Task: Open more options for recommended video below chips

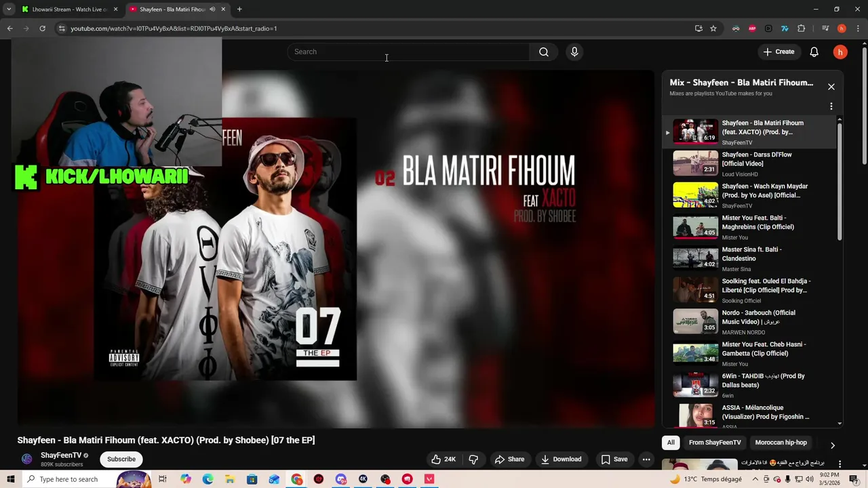Action: tap(840, 464)
